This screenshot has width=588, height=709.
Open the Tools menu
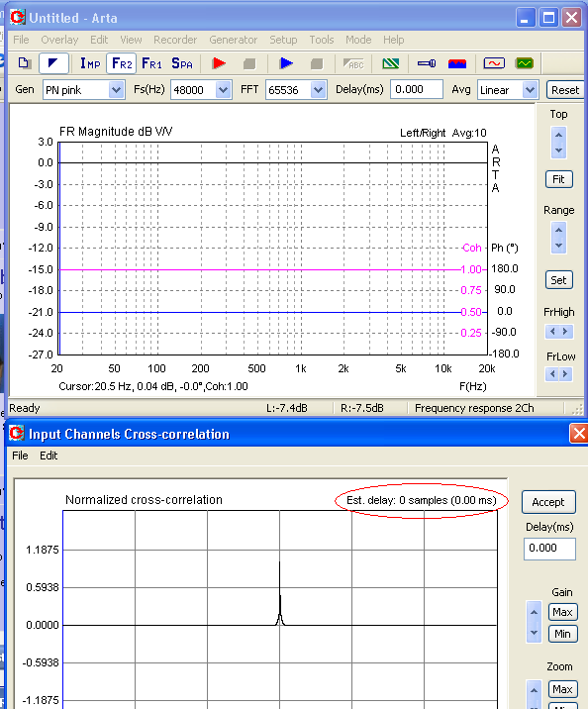[322, 40]
